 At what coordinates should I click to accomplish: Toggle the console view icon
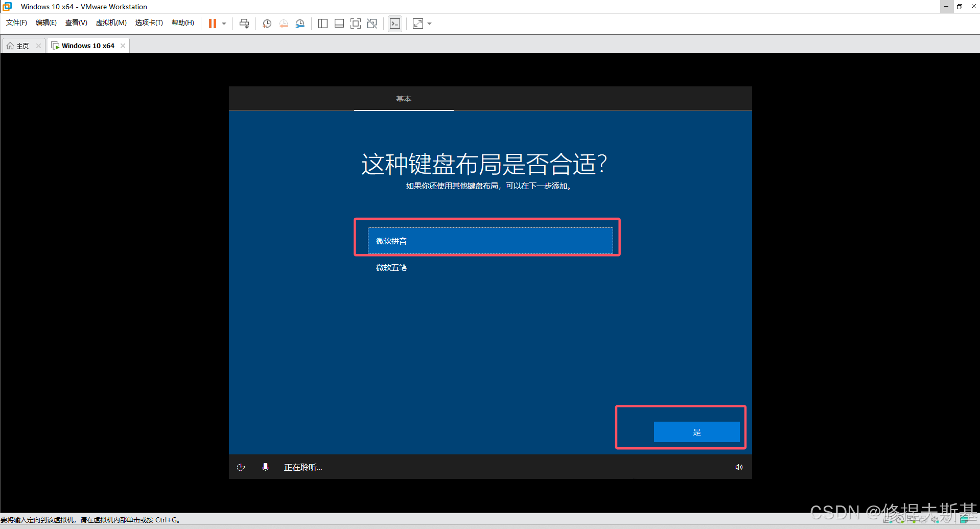[395, 24]
